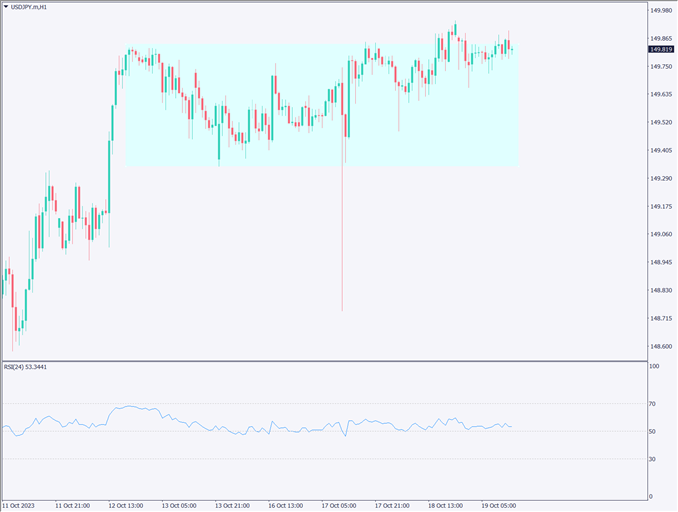
Task: Click the current price tag 149.819
Action: click(x=660, y=49)
